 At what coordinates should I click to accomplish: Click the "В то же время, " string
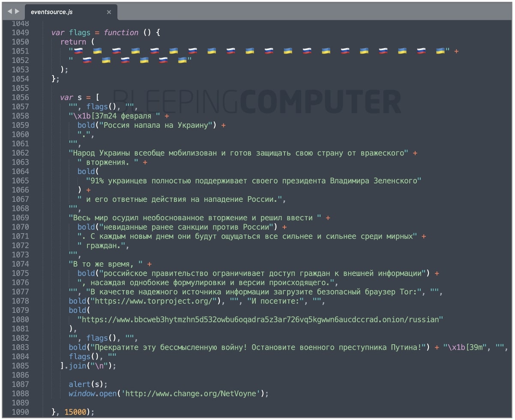(x=106, y=264)
